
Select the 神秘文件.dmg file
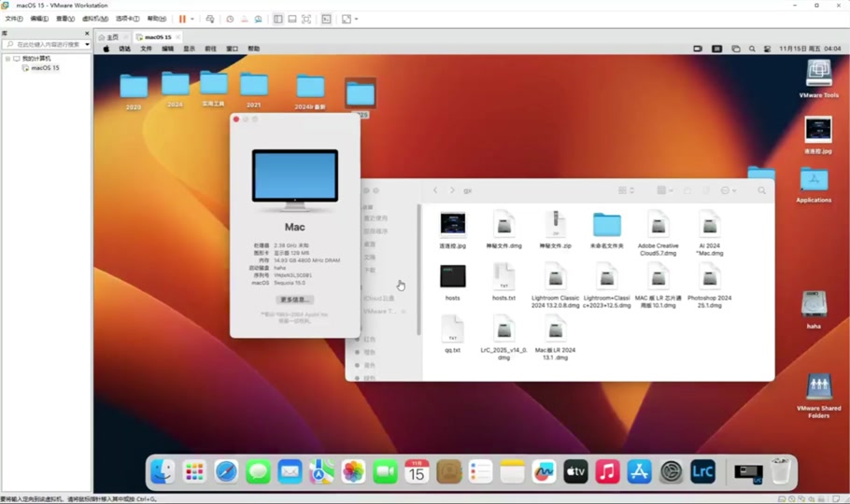tap(503, 230)
